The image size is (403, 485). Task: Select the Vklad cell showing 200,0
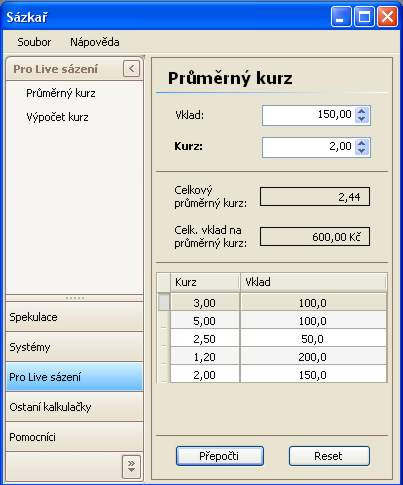pos(313,357)
